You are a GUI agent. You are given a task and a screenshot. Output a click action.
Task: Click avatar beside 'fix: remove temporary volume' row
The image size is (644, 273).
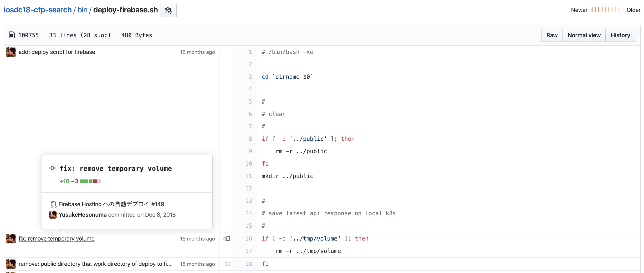pyautogui.click(x=11, y=238)
